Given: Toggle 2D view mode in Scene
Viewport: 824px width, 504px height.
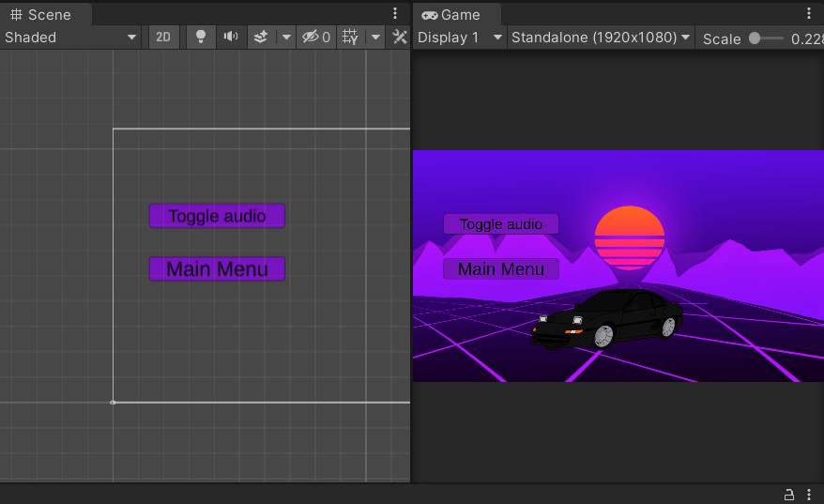Looking at the screenshot, I should (x=163, y=38).
